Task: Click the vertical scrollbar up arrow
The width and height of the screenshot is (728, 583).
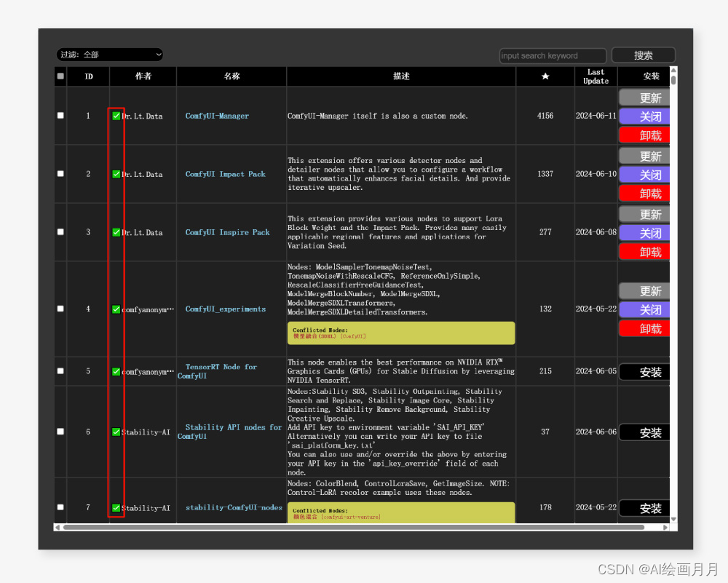Action: pos(673,70)
